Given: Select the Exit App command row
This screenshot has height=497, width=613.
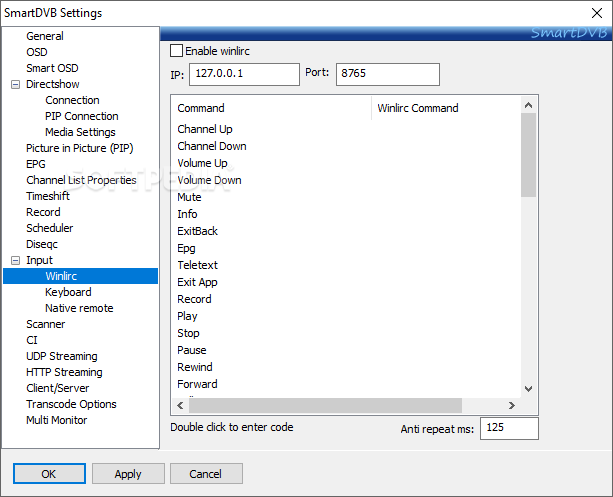Looking at the screenshot, I should 197,282.
